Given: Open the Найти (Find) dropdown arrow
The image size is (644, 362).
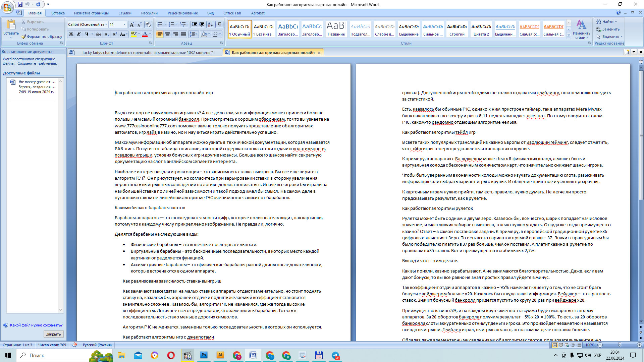Looking at the screenshot, I should (616, 22).
